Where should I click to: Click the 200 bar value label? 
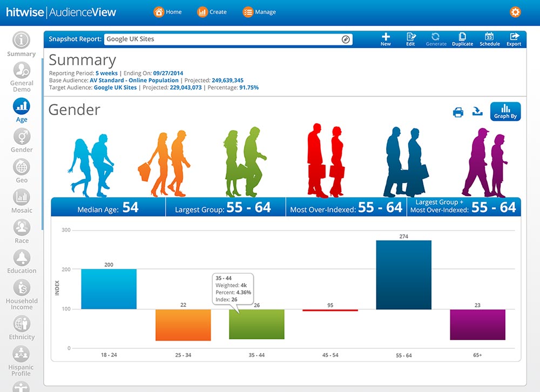pos(109,265)
